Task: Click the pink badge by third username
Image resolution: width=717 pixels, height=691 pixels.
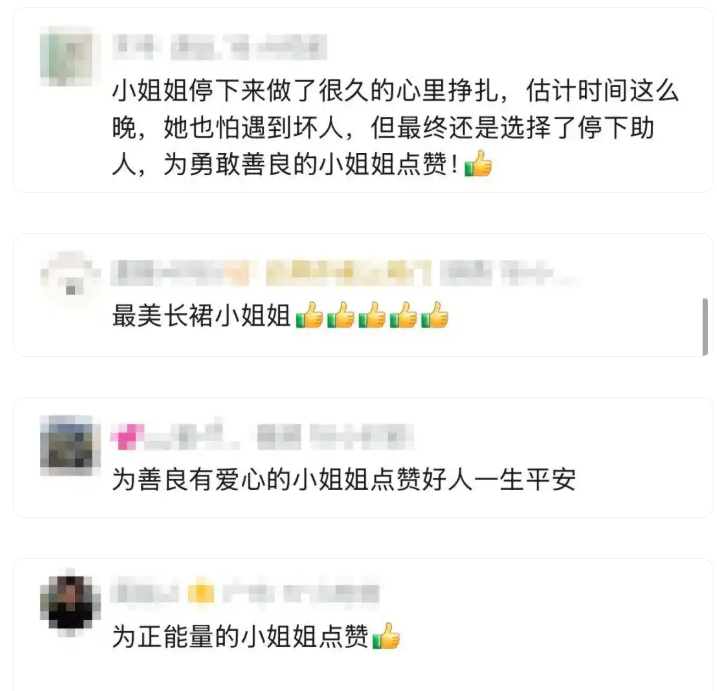Action: click(127, 437)
